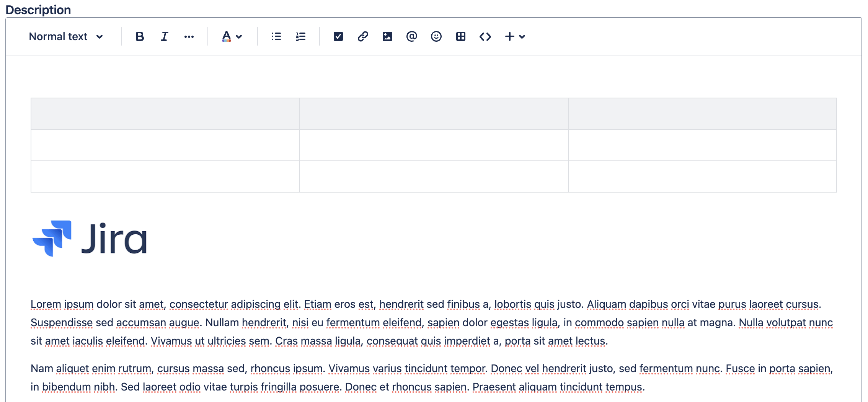Insert a bullet list

click(276, 37)
